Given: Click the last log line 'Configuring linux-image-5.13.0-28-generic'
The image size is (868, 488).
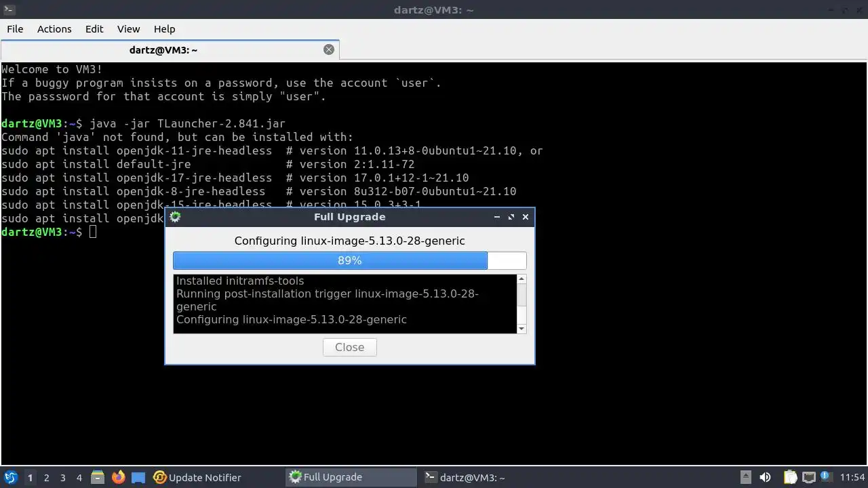Looking at the screenshot, I should coord(292,319).
